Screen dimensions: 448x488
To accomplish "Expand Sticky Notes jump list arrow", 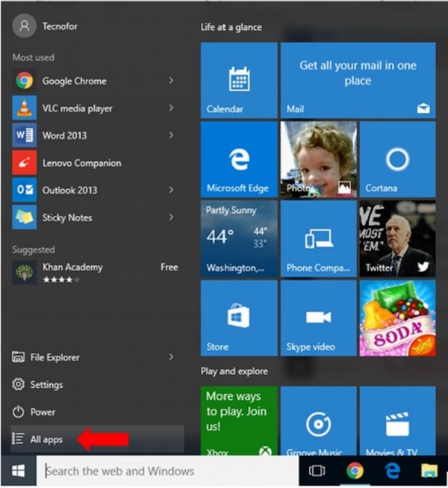I will 171,217.
